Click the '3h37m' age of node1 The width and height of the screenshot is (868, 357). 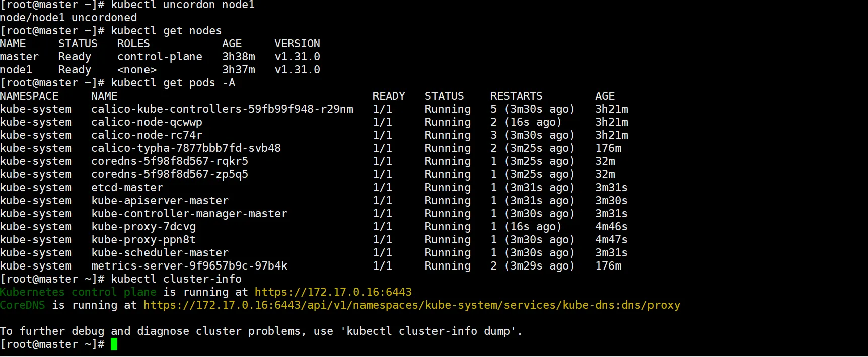239,70
